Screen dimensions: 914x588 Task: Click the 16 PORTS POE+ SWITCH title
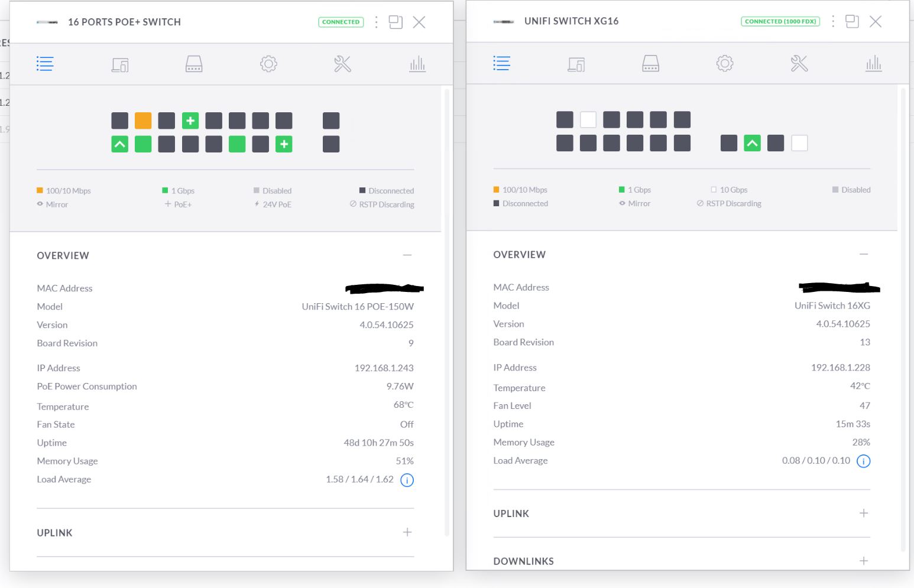(x=124, y=22)
